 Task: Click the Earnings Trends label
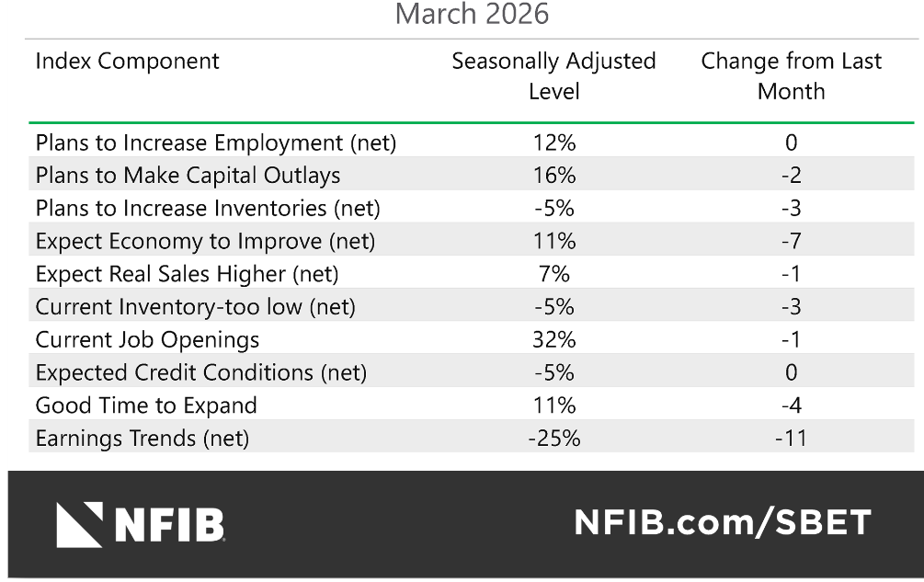pyautogui.click(x=143, y=439)
